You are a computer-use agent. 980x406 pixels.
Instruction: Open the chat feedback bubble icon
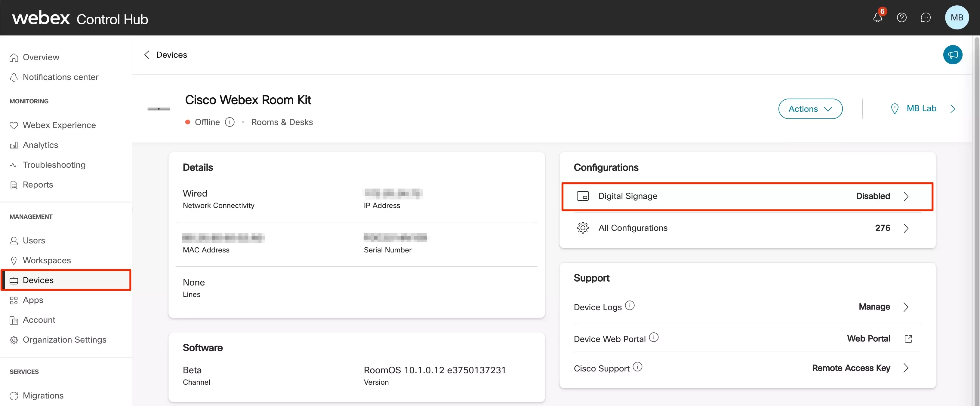pos(925,17)
